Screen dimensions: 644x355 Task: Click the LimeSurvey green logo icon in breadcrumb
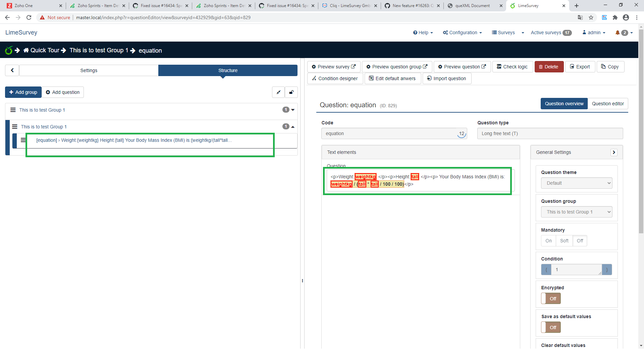[x=9, y=50]
